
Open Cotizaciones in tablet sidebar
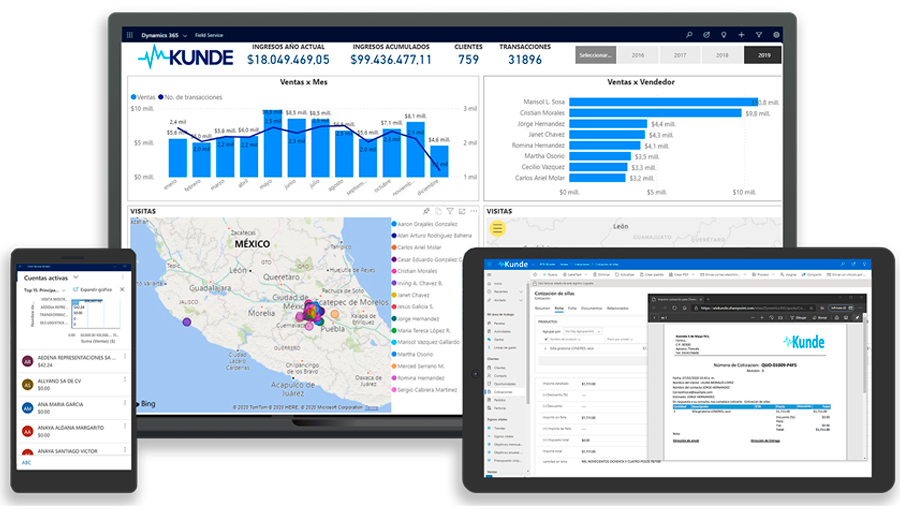[503, 392]
